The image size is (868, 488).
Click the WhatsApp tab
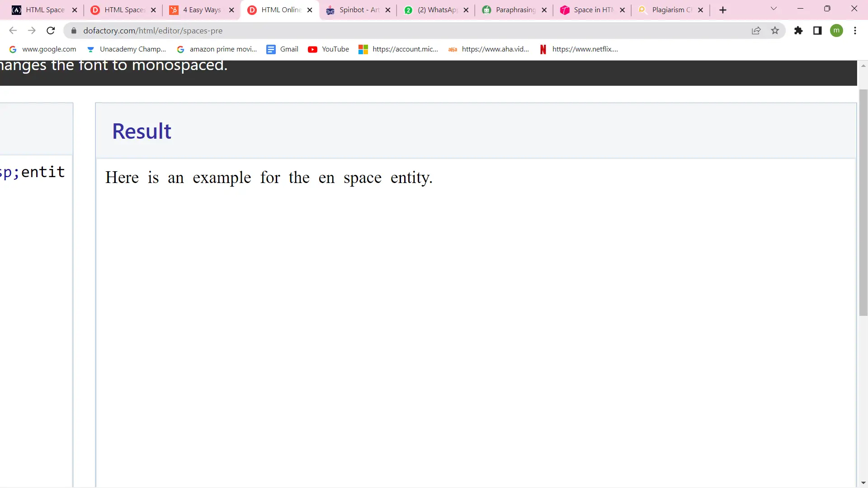435,9
